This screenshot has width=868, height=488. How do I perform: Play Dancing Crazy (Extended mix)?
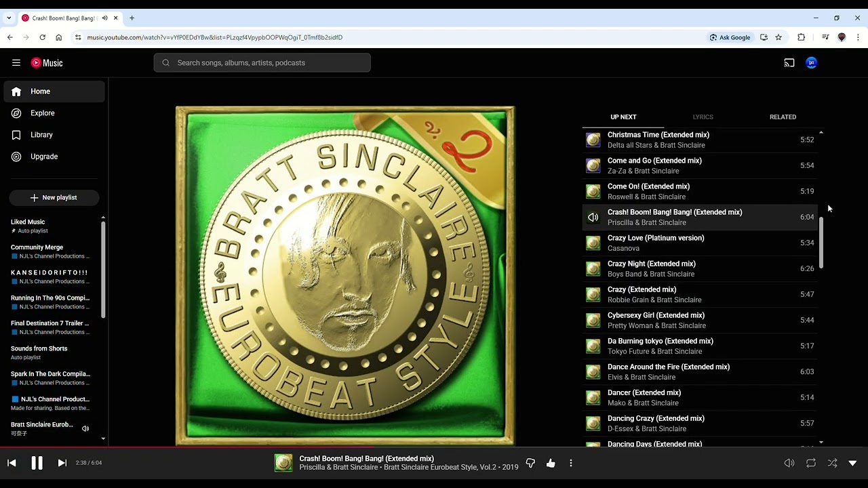click(700, 423)
